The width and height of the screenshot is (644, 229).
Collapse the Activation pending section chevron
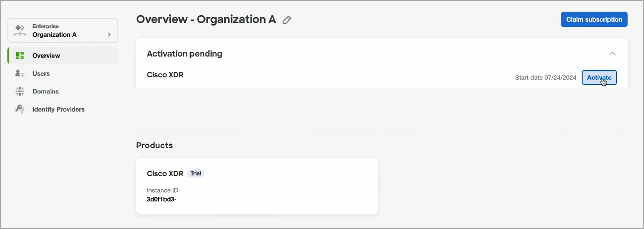pos(612,54)
